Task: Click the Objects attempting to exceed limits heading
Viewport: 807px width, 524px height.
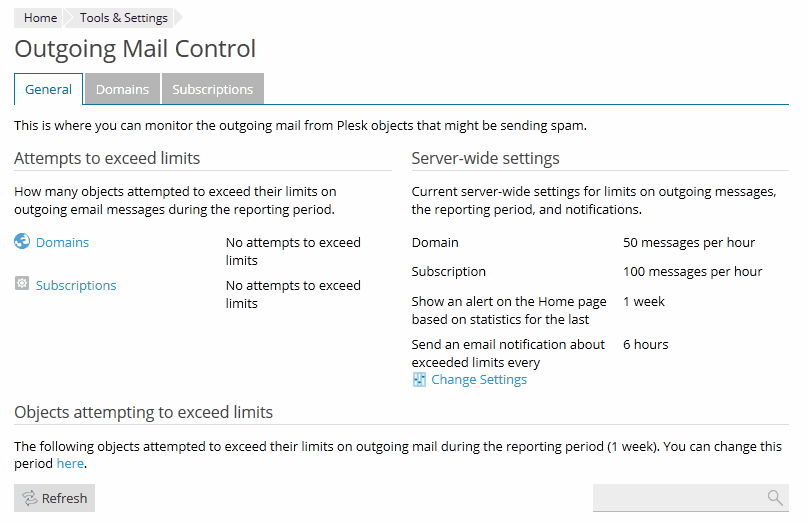Action: coord(143,412)
